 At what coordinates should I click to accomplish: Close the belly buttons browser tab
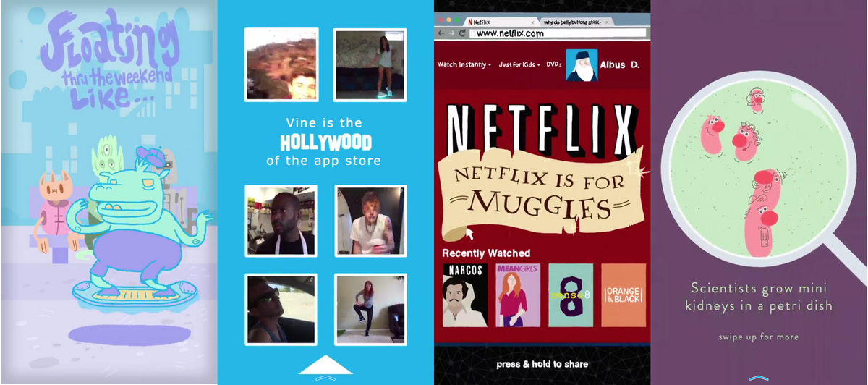tap(605, 22)
